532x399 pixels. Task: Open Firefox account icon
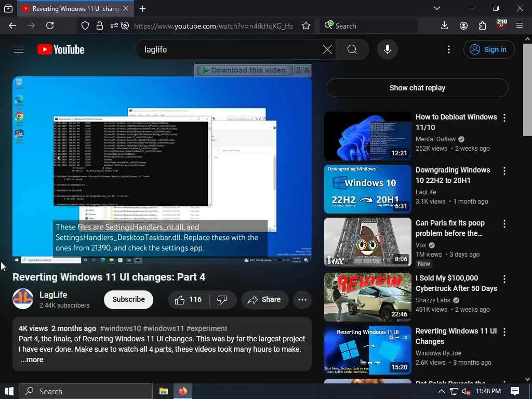463,26
